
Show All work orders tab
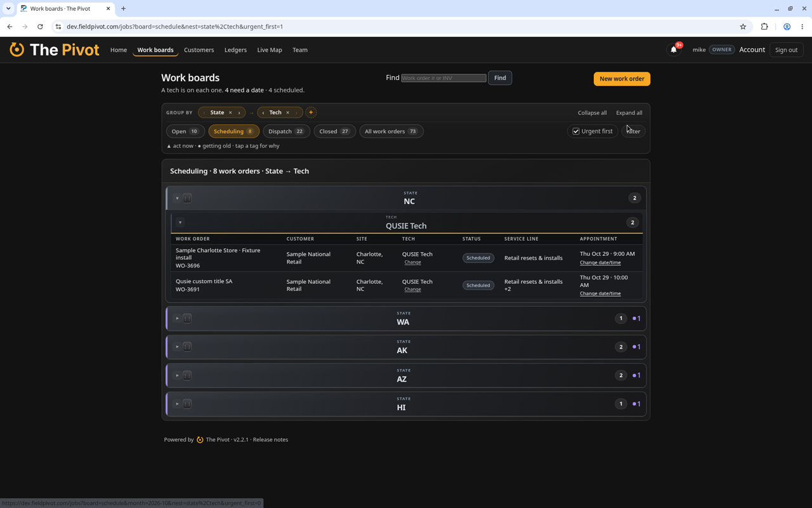[x=391, y=131]
